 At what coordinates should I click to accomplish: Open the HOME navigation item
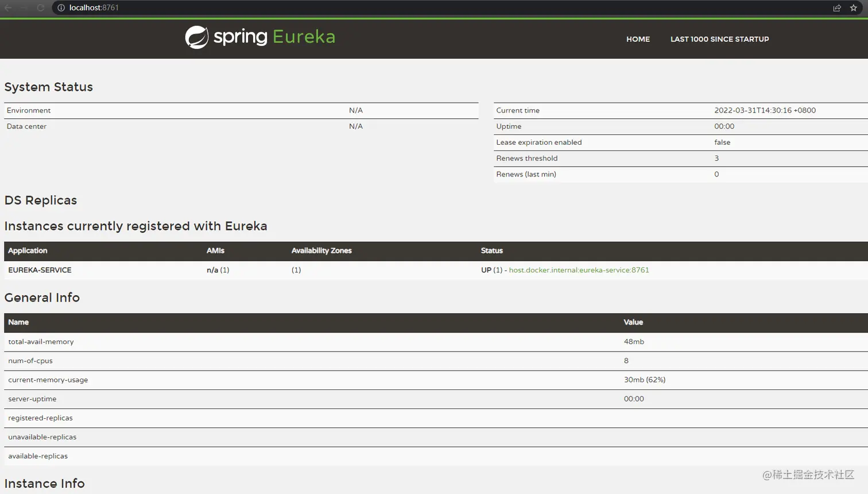point(638,39)
